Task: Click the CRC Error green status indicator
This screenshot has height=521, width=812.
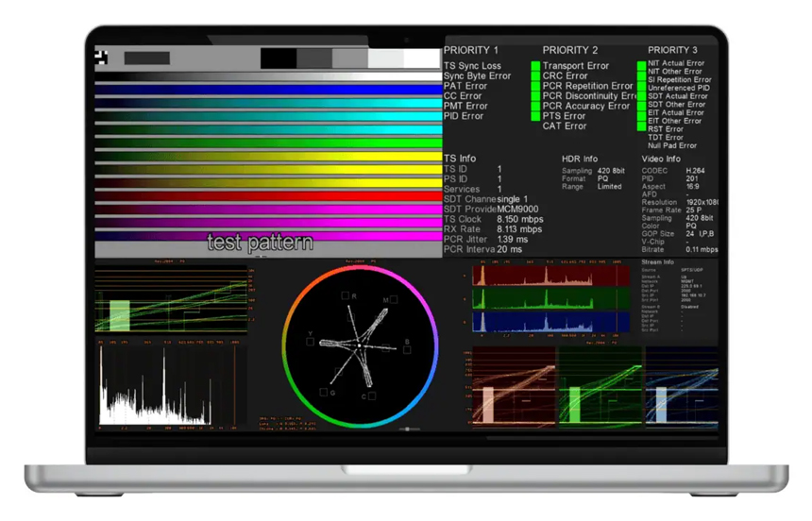Action: (535, 76)
